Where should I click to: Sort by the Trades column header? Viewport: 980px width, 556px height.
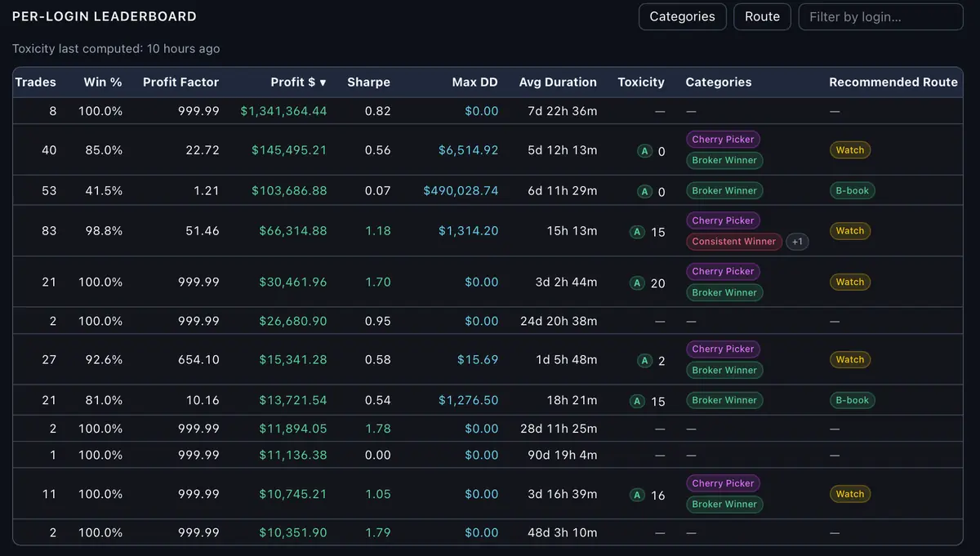coord(36,82)
